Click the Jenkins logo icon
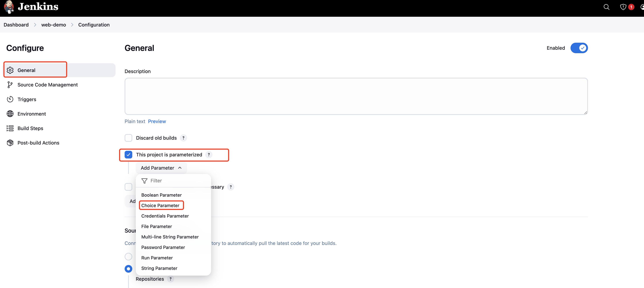 9,7
